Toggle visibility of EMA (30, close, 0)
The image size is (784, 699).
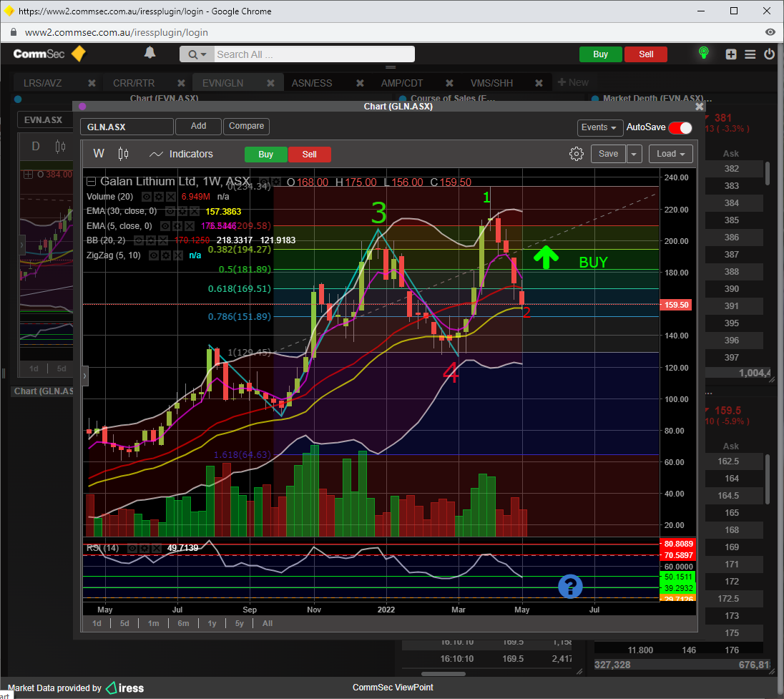170,211
